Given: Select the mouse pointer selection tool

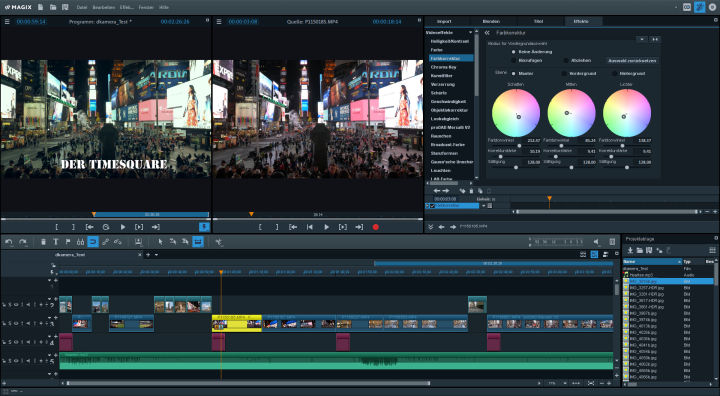Looking at the screenshot, I should tap(160, 242).
